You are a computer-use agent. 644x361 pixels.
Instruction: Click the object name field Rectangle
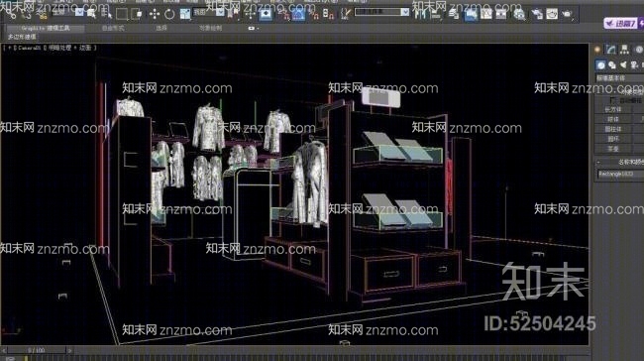coord(620,175)
